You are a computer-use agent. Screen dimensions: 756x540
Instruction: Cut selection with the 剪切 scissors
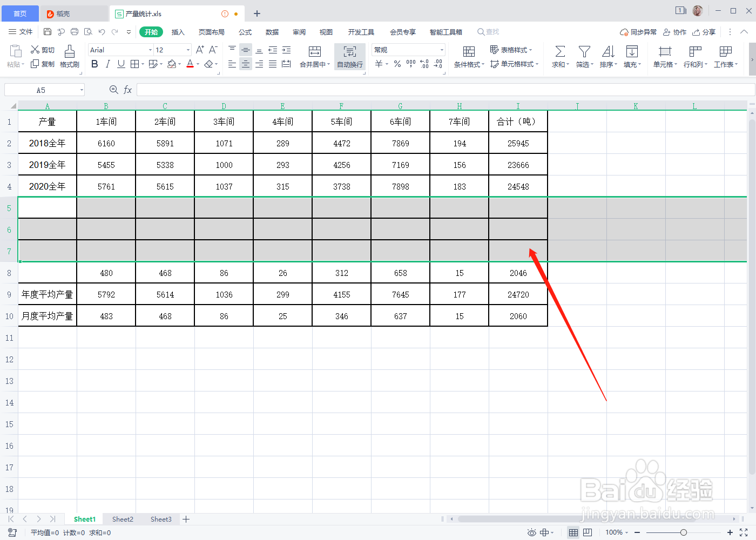pyautogui.click(x=42, y=50)
